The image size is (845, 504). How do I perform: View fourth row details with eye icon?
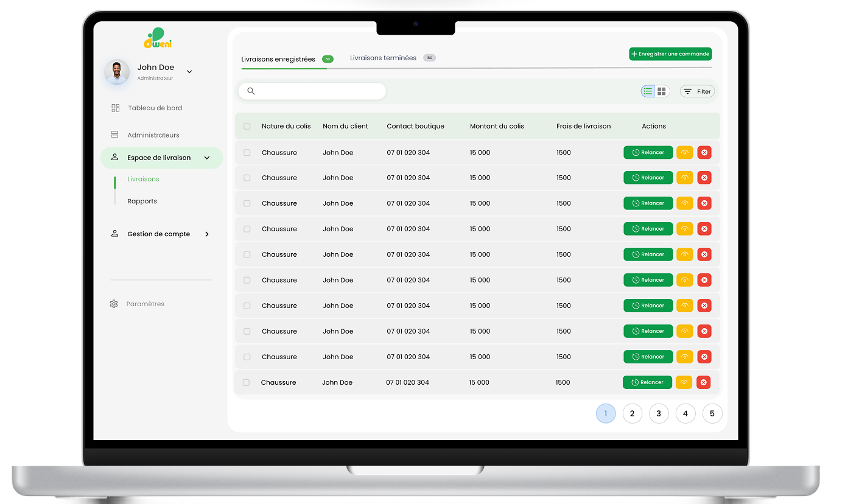[x=685, y=229]
